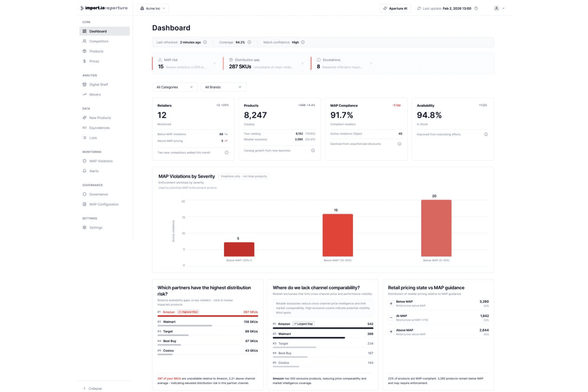
Task: Click the help icon after update time
Action: tap(476, 8)
